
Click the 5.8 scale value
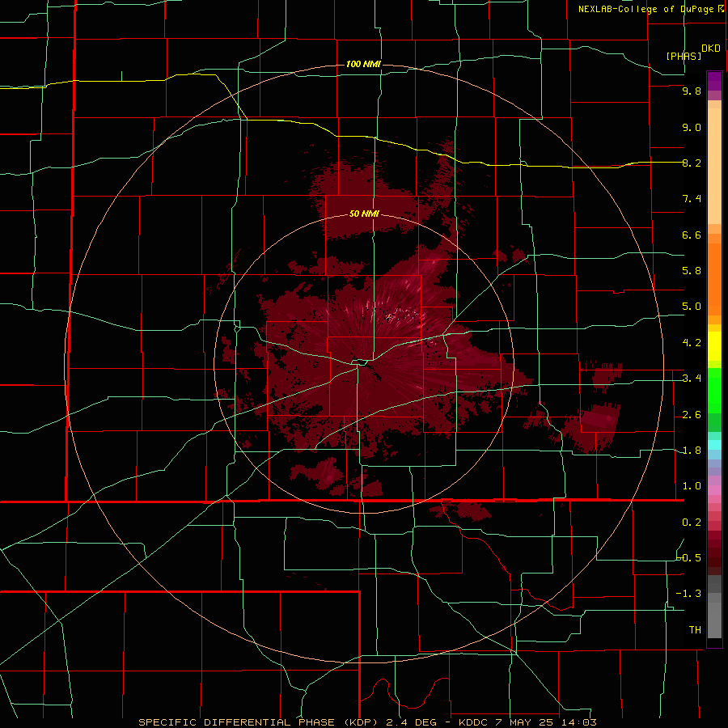(x=692, y=270)
